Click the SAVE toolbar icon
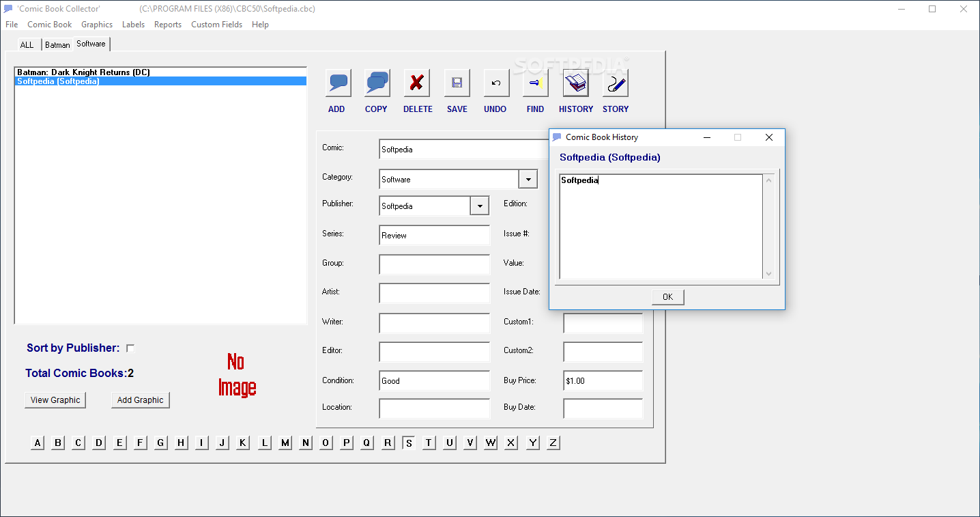Viewport: 980px width, 517px height. [x=457, y=83]
